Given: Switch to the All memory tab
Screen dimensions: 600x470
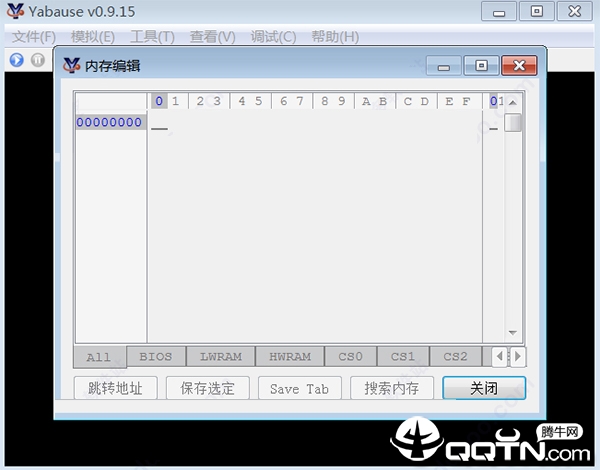Looking at the screenshot, I should (99, 357).
